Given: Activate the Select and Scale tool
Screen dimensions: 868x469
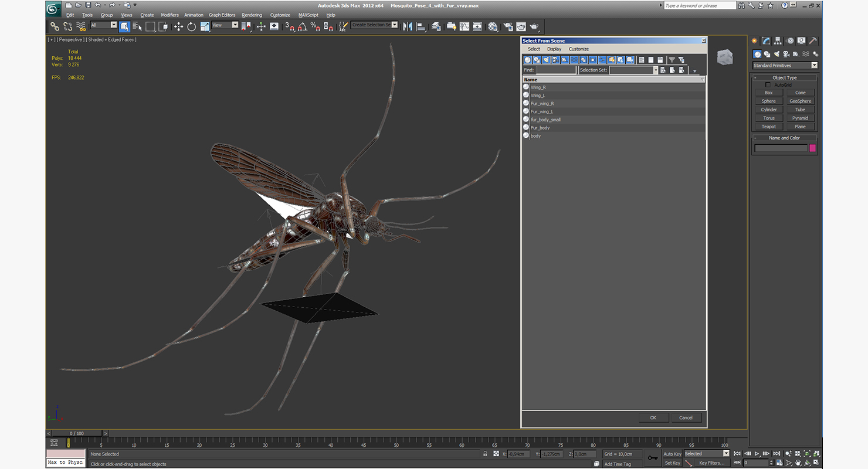Looking at the screenshot, I should [x=205, y=26].
